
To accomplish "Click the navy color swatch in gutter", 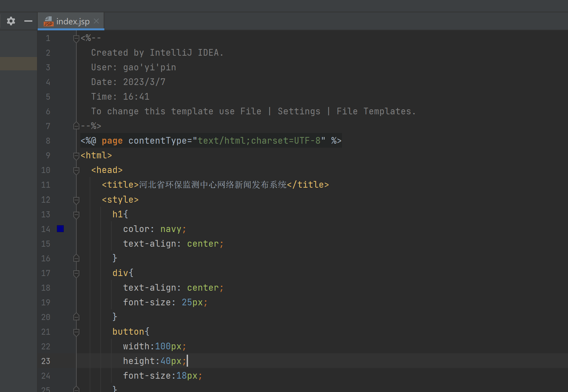I will 60,229.
